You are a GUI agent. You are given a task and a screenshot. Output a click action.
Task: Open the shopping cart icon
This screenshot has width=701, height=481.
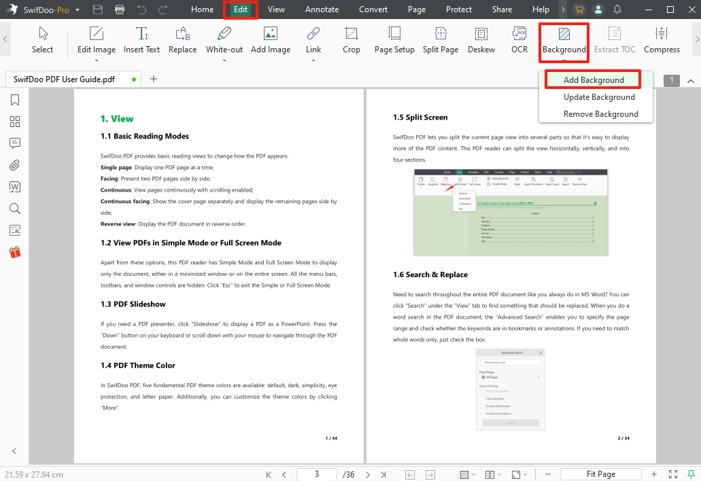pos(579,9)
